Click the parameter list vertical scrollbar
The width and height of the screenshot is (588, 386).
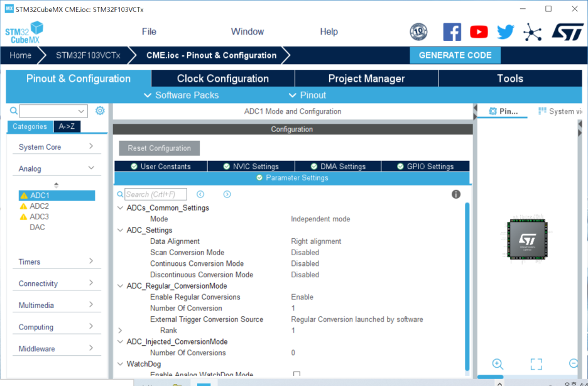(x=467, y=287)
